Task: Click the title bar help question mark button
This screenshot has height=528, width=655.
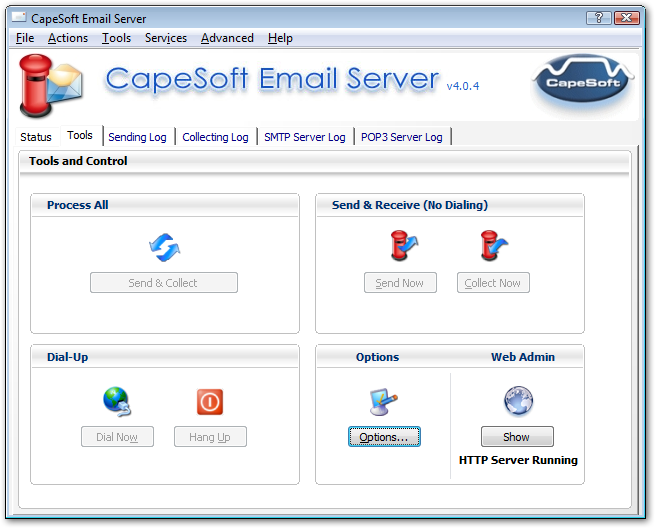Action: (598, 17)
